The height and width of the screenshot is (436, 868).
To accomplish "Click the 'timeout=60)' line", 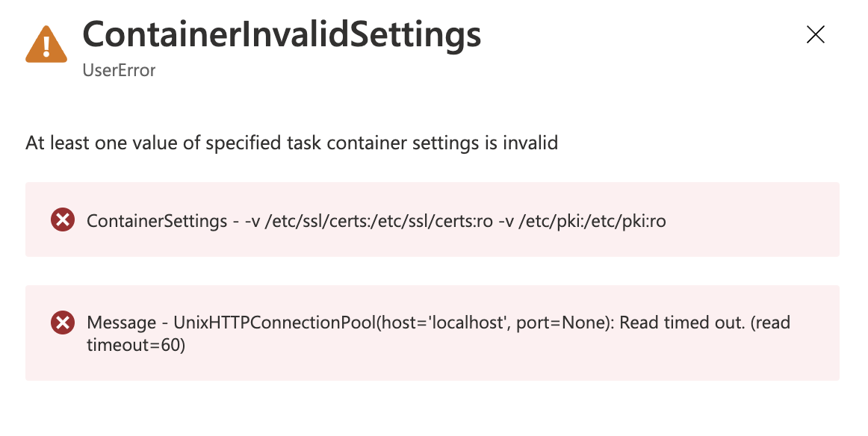I will point(136,345).
